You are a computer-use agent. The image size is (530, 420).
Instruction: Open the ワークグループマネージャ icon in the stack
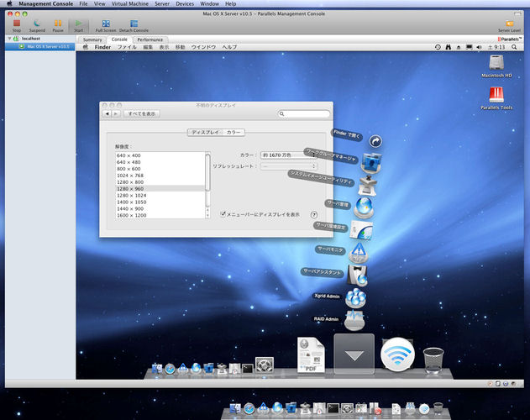371,163
